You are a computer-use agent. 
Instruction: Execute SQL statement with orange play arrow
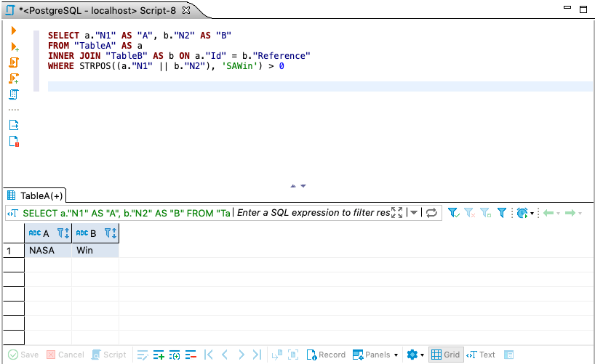pos(14,31)
